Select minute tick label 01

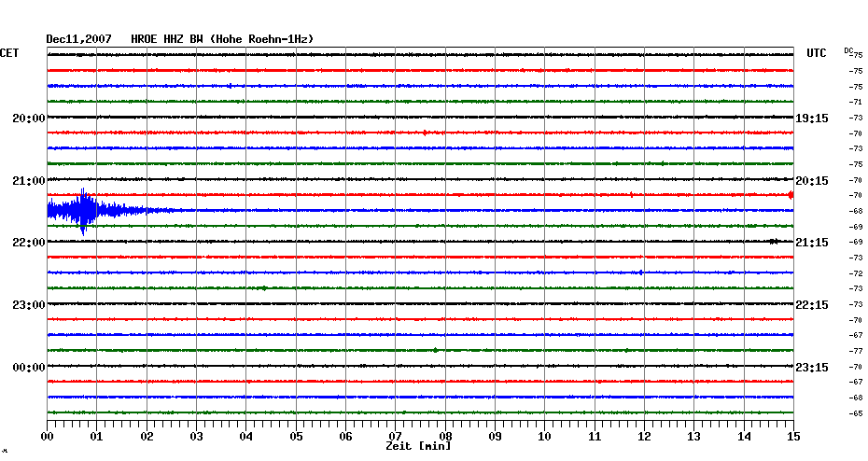pos(97,437)
